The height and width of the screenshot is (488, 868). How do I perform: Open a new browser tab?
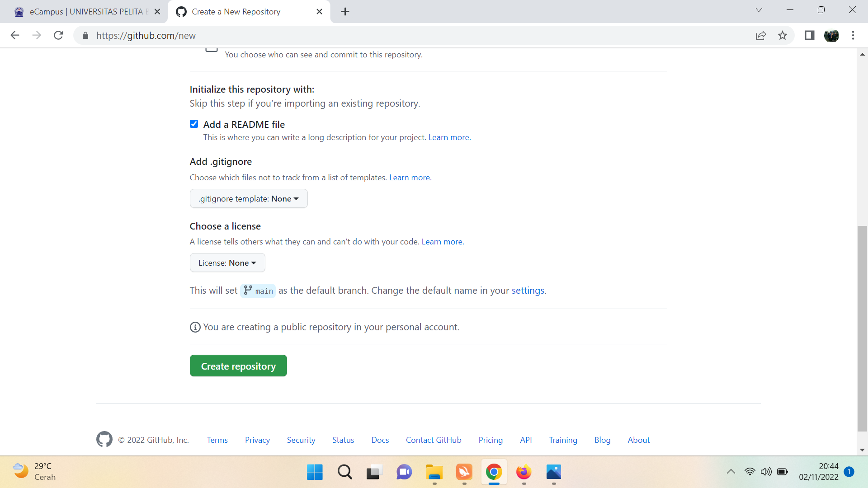(x=345, y=12)
